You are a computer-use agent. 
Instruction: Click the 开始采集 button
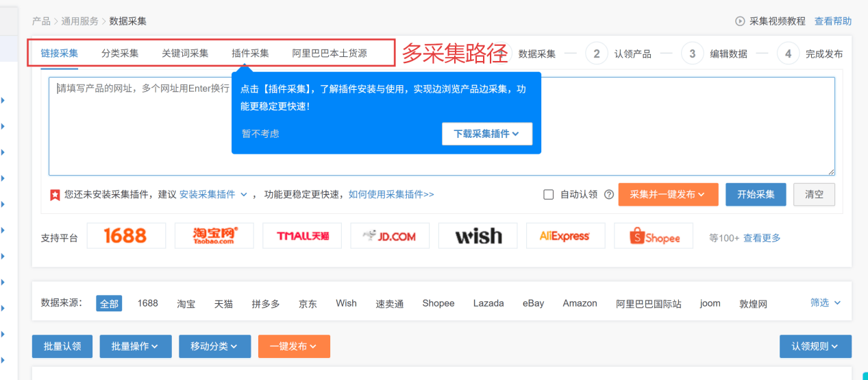pos(756,195)
